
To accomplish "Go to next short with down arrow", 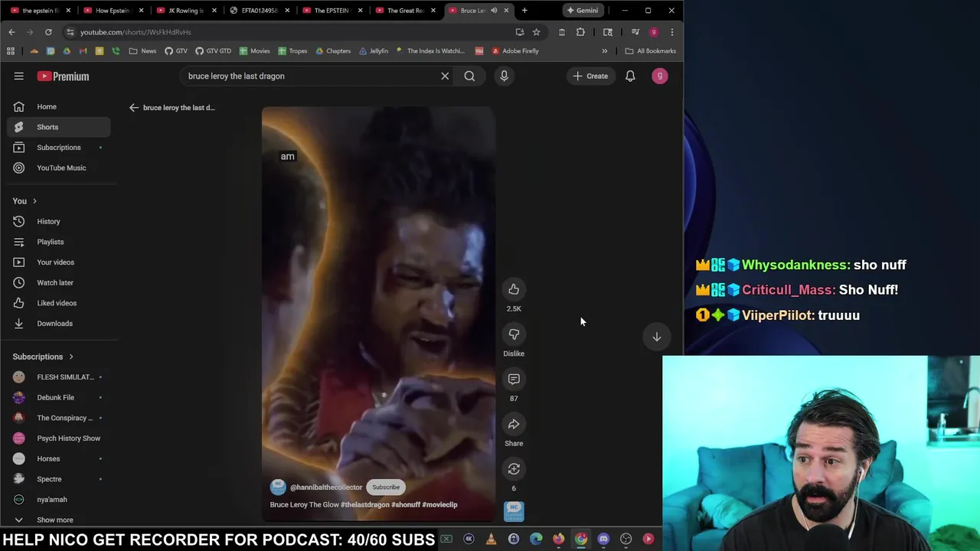I will 656,337.
